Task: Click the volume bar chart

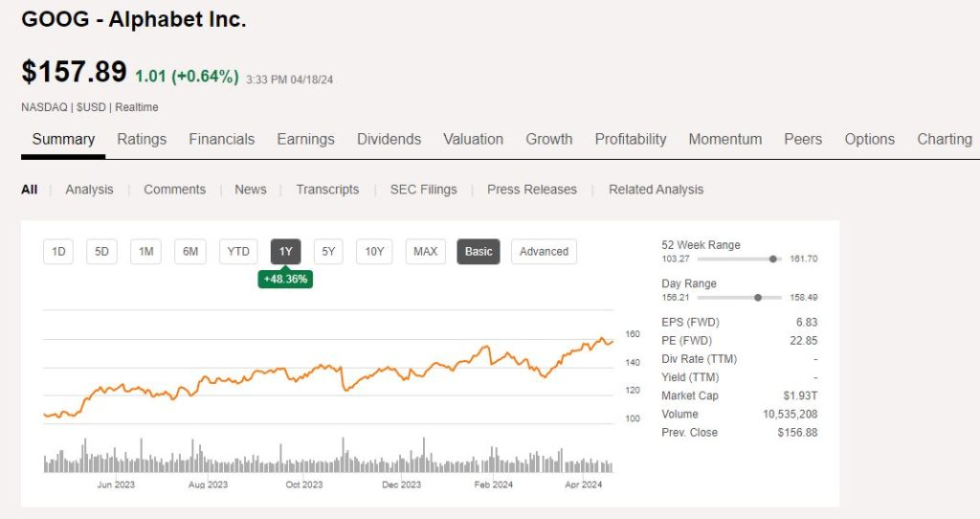Action: 328,455
